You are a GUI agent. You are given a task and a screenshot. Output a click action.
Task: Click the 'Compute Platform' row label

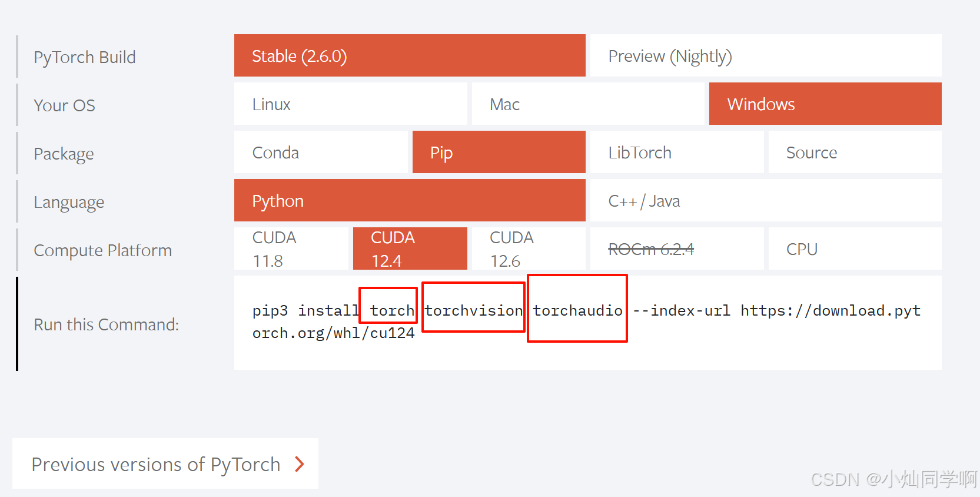click(x=103, y=250)
